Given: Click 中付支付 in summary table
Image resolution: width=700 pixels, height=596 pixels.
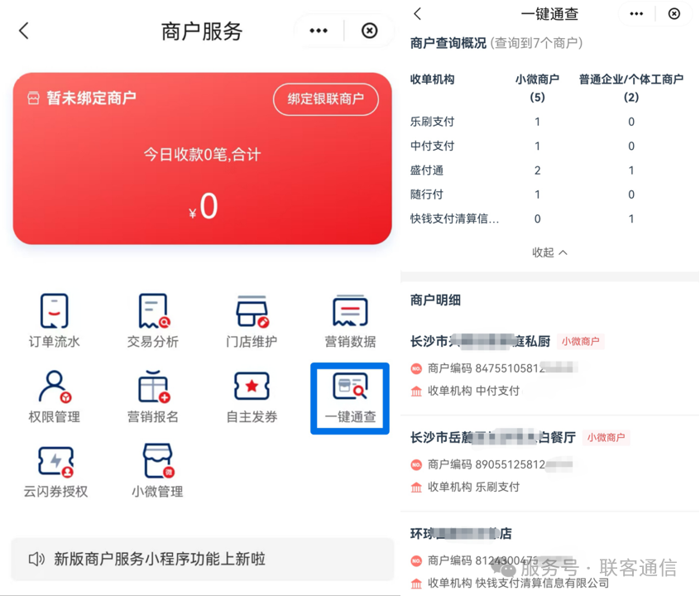Looking at the screenshot, I should click(432, 146).
